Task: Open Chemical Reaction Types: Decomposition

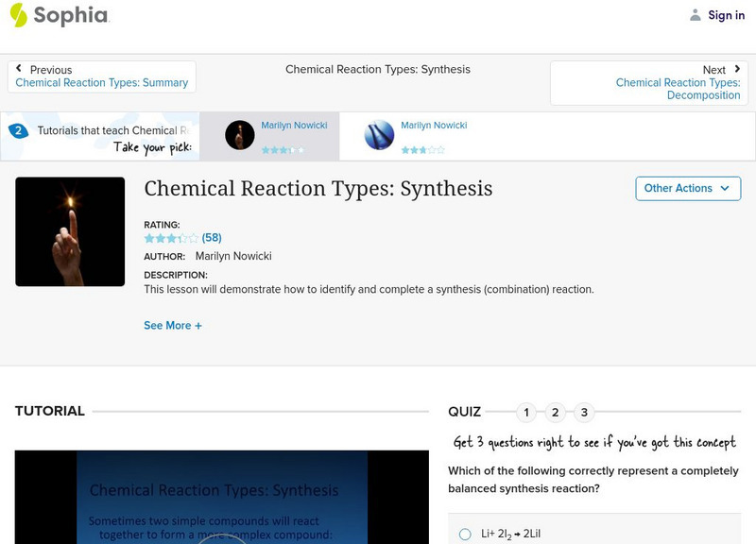Action: point(677,88)
